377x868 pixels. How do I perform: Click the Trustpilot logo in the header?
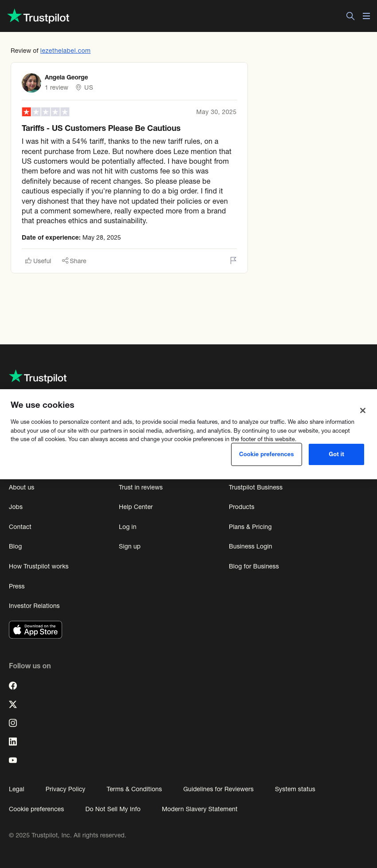(x=39, y=16)
